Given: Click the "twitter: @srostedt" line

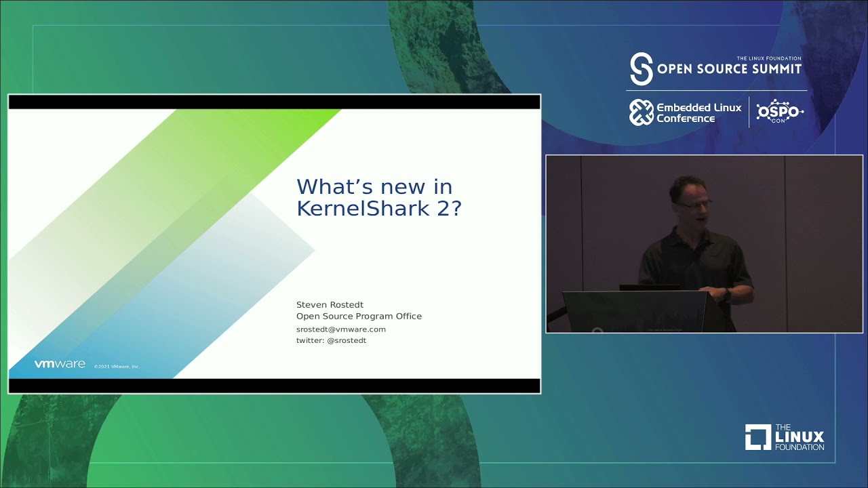Looking at the screenshot, I should tap(331, 340).
